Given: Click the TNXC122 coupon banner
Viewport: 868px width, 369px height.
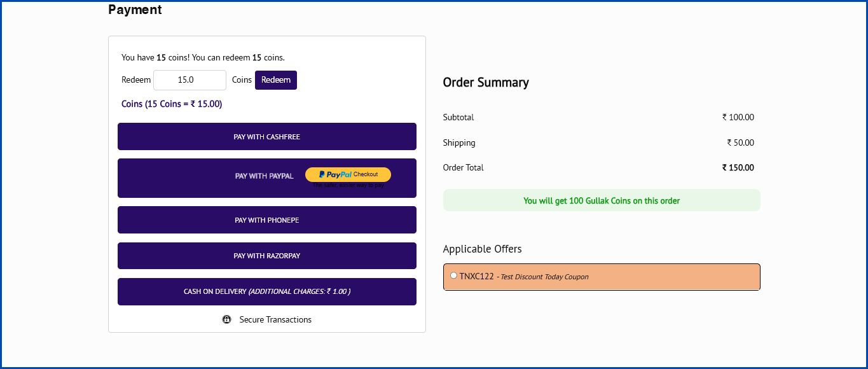Looking at the screenshot, I should pyautogui.click(x=602, y=276).
